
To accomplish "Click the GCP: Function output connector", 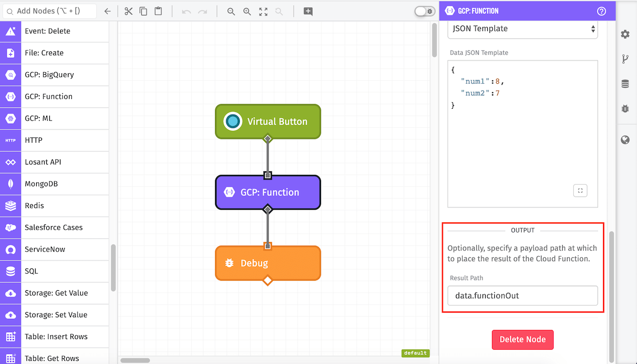I will click(268, 210).
